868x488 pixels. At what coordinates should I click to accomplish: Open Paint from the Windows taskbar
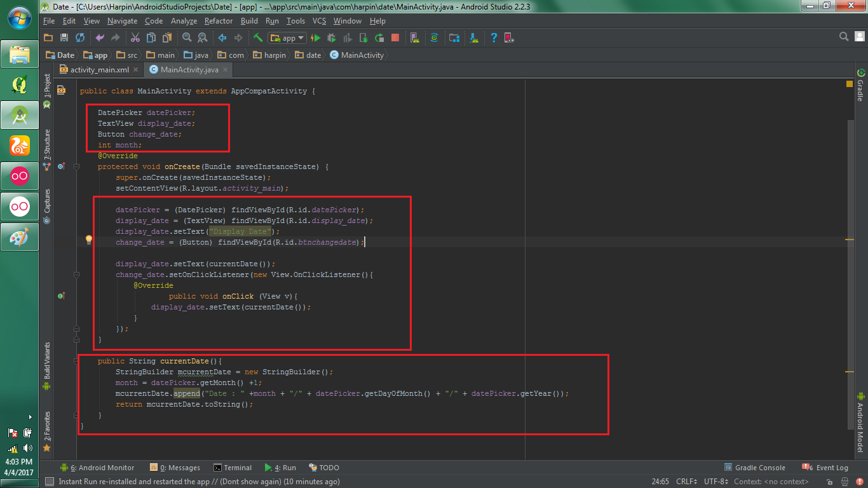20,238
